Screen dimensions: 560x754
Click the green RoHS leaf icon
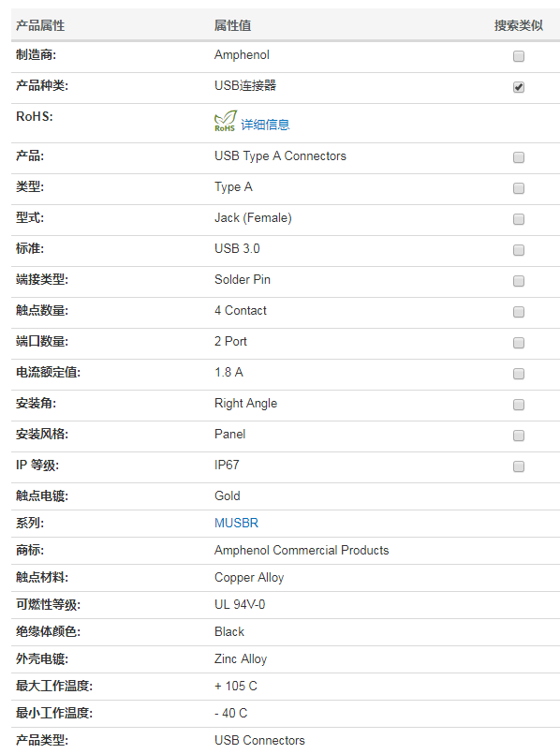[x=225, y=121]
